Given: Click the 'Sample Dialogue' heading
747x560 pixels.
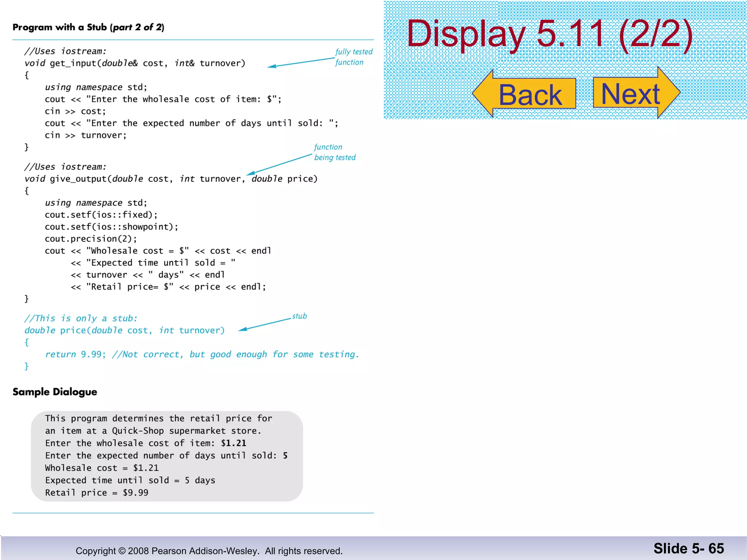Looking at the screenshot, I should [x=55, y=392].
